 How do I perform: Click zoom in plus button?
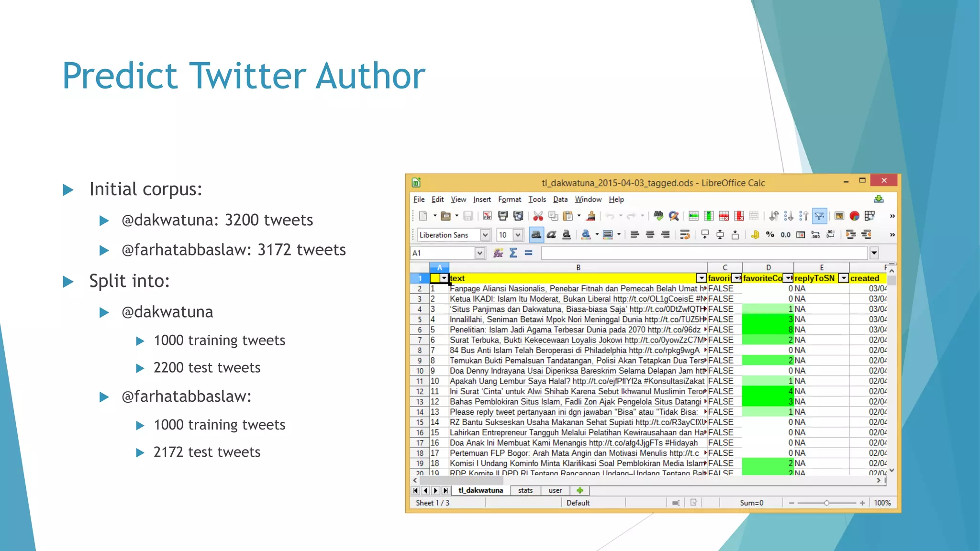point(862,503)
